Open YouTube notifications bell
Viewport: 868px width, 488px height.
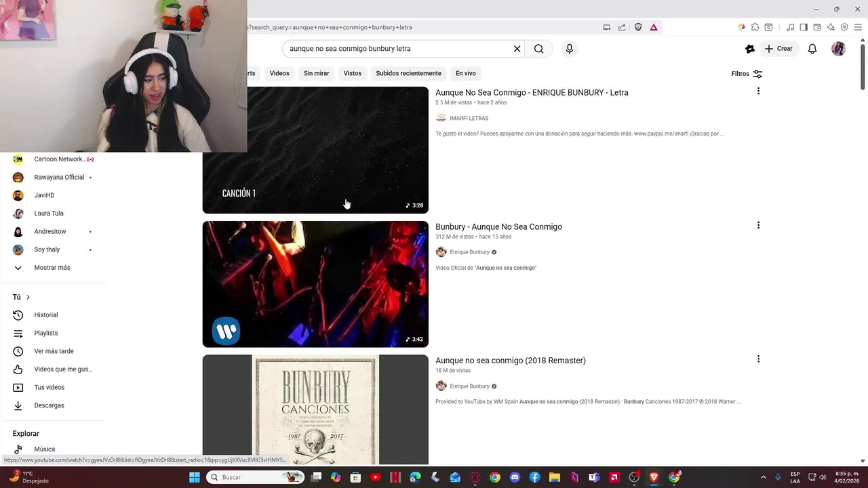click(x=812, y=49)
